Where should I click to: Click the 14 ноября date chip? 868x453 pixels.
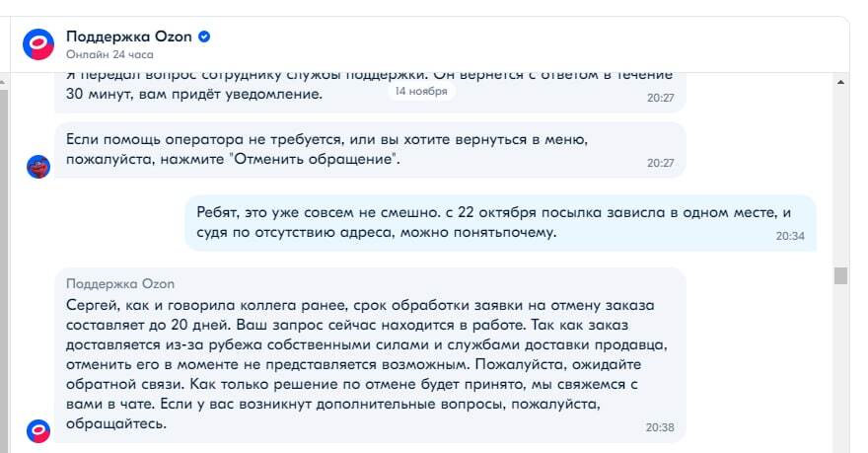tap(421, 91)
